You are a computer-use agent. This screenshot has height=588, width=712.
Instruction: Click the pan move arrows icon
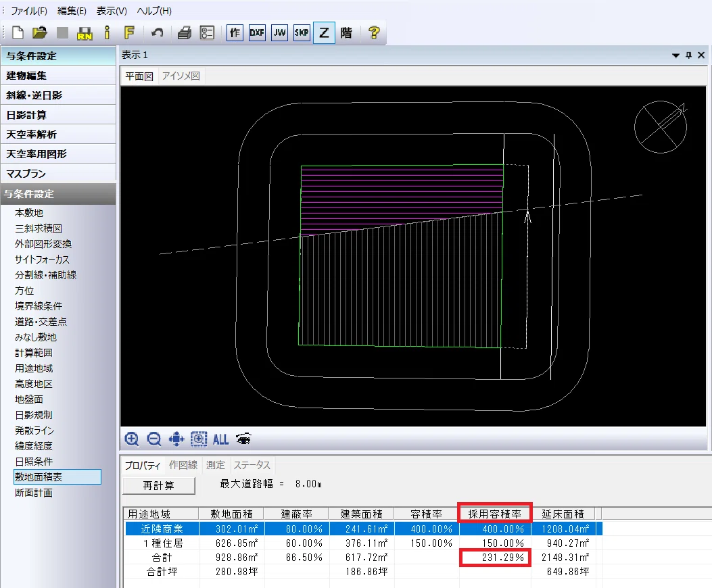coord(176,439)
